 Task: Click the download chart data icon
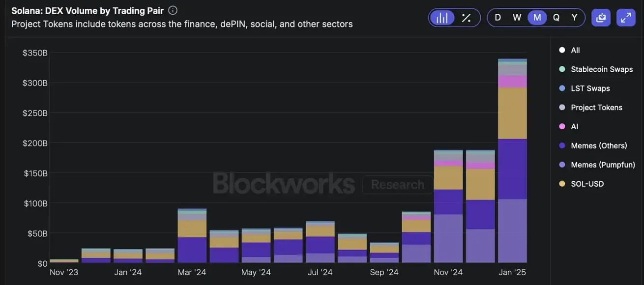click(600, 18)
